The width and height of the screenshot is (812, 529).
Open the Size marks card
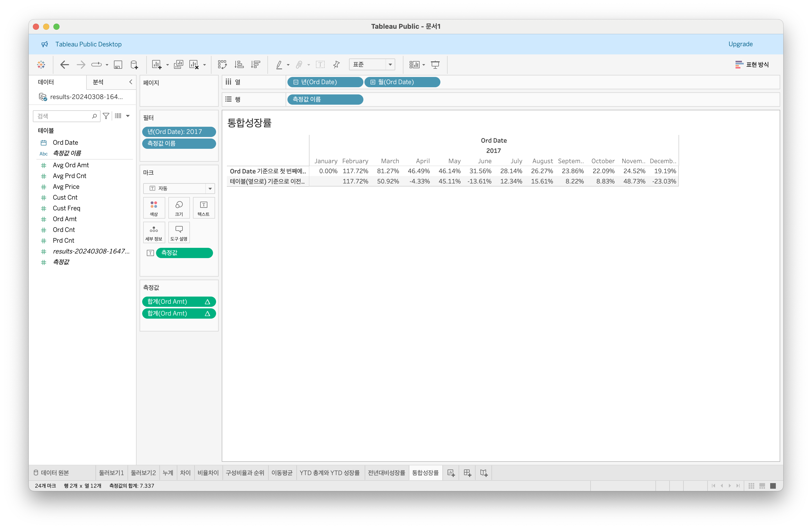point(179,208)
